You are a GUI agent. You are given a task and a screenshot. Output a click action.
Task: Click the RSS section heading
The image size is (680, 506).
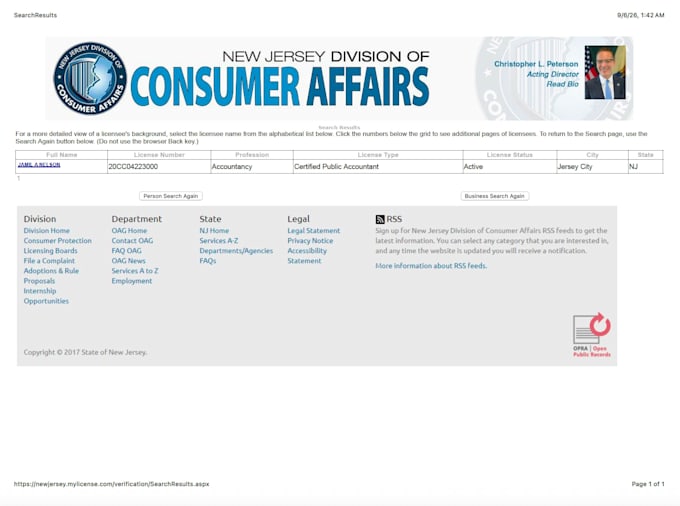[x=394, y=219]
